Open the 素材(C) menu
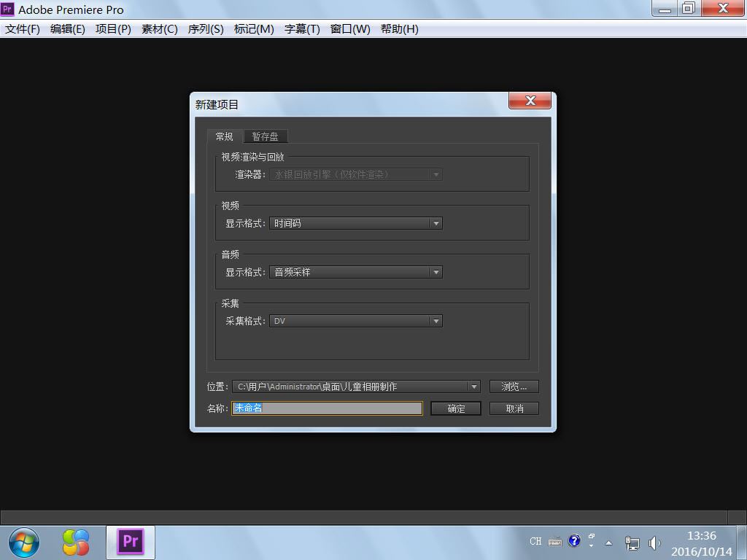This screenshot has width=747, height=560. point(160,29)
